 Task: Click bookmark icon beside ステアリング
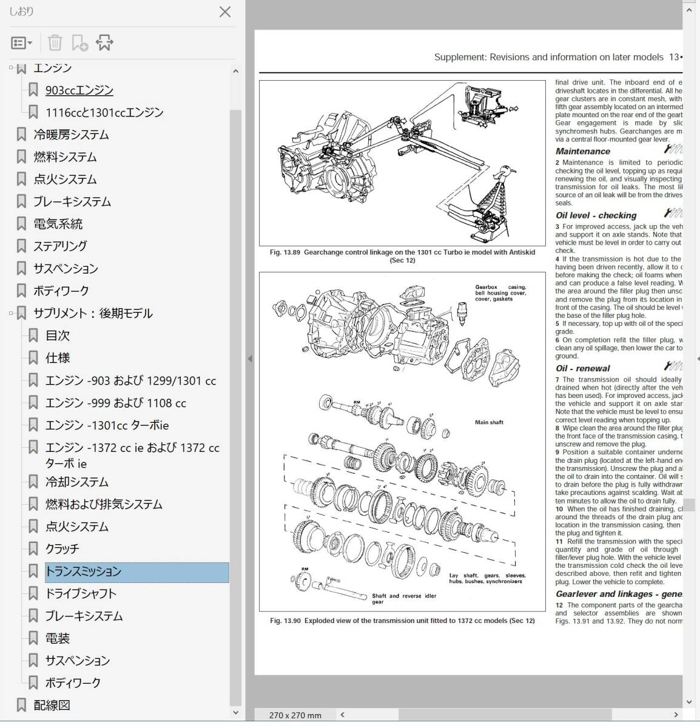coord(21,246)
